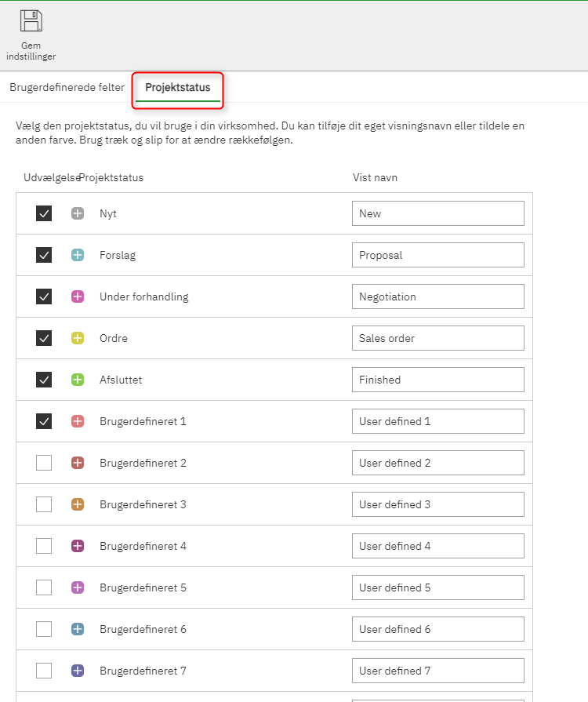Click the red icon beside Brugerdefineret 1

78,421
